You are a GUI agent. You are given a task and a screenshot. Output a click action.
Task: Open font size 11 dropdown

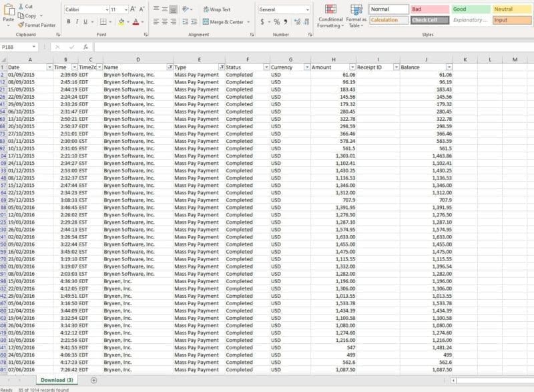126,9
